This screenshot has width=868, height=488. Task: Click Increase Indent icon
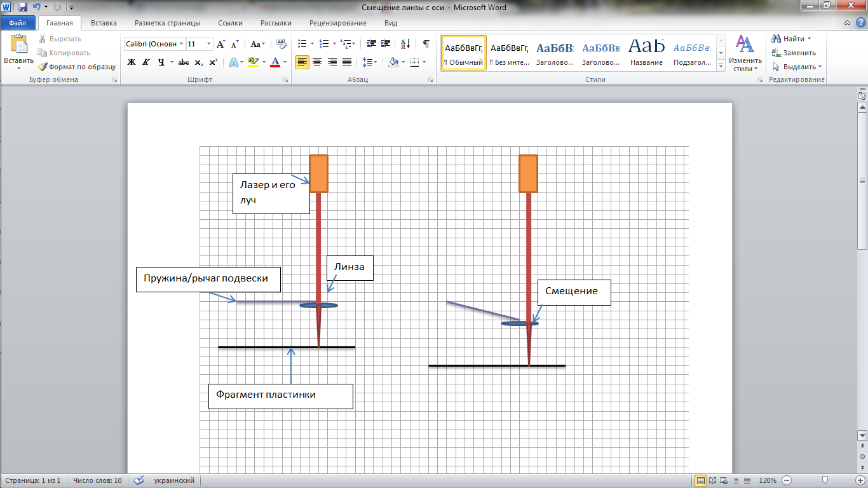386,44
